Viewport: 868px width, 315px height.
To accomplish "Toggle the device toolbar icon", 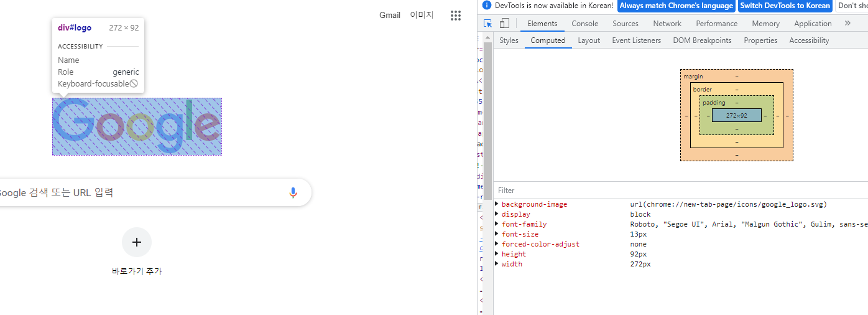I will coord(504,24).
